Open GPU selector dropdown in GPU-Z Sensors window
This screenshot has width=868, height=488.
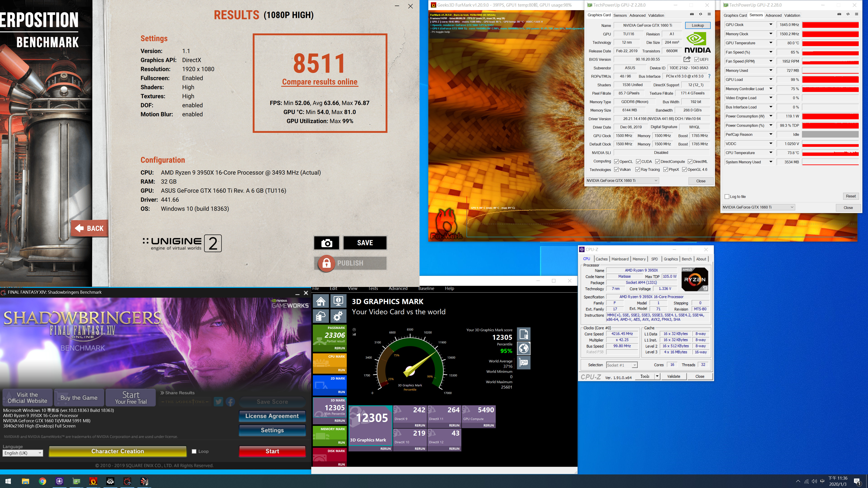[x=759, y=207]
